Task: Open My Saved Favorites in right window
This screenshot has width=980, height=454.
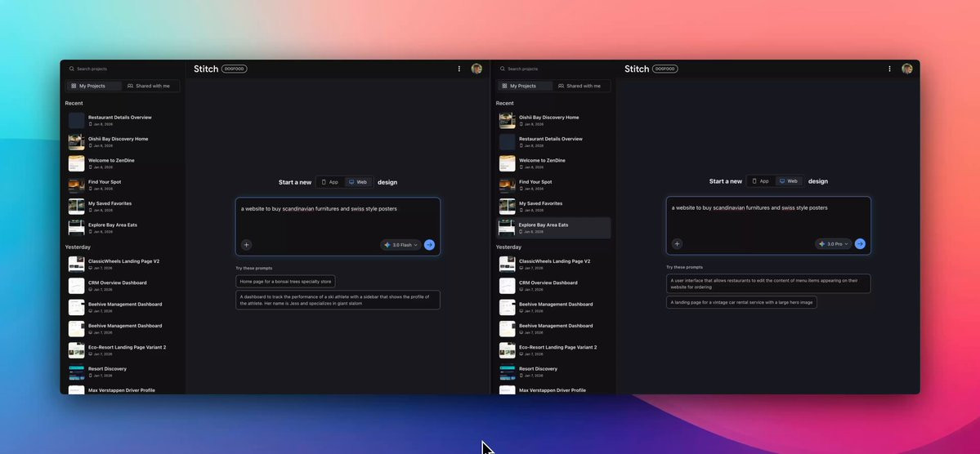Action: tap(553, 206)
